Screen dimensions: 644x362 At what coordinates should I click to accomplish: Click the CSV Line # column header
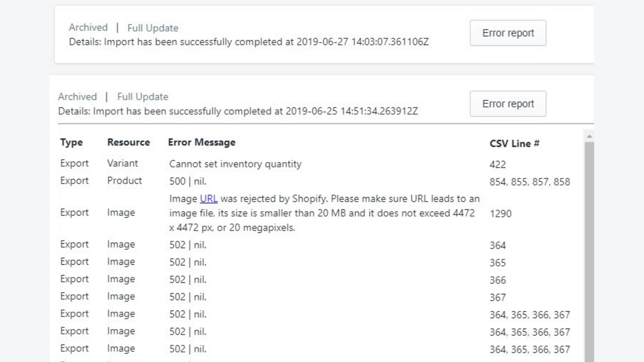[x=514, y=144]
